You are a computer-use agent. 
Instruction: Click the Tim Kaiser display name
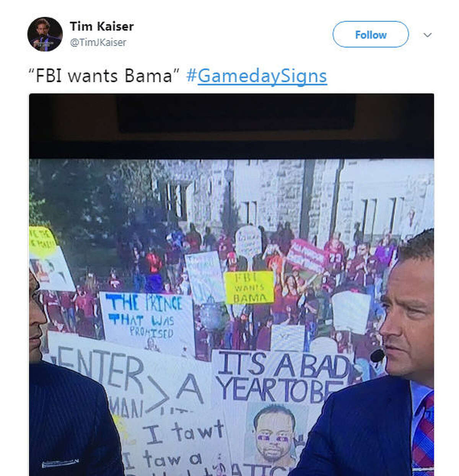click(101, 26)
